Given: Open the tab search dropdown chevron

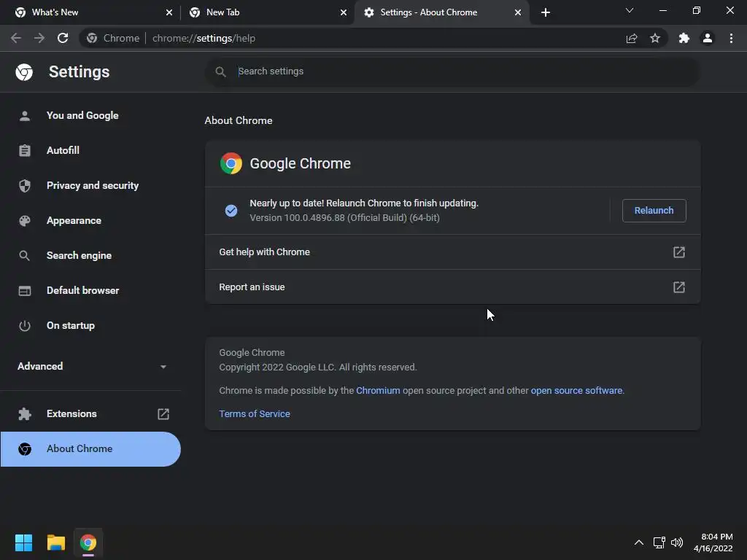Looking at the screenshot, I should click(x=630, y=11).
